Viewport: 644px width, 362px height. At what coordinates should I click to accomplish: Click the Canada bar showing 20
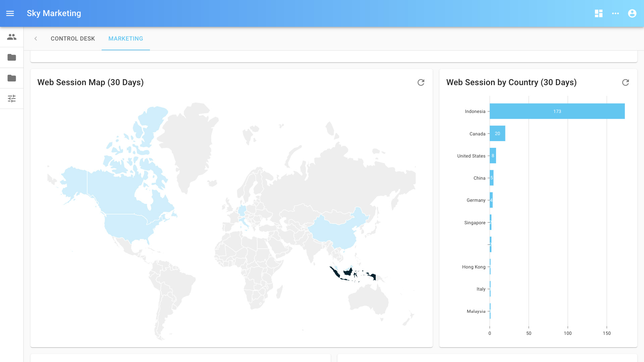pyautogui.click(x=497, y=133)
